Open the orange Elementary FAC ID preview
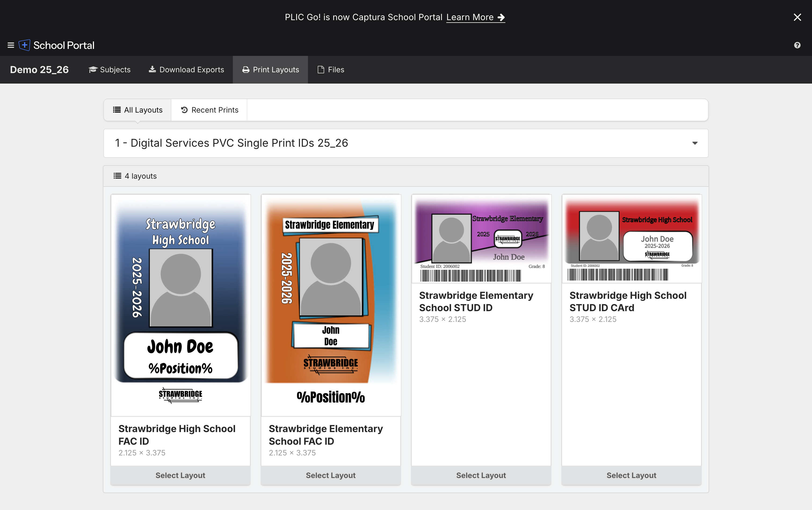Image resolution: width=812 pixels, height=510 pixels. [x=331, y=305]
